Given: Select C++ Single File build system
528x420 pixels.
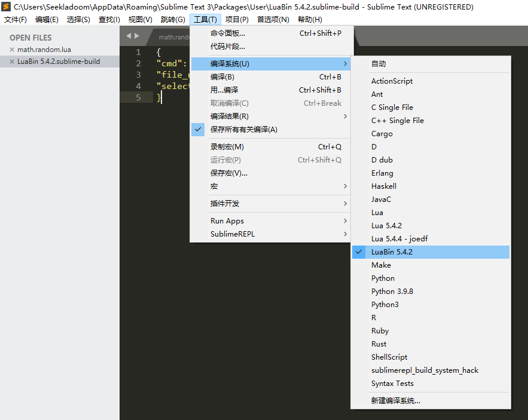Looking at the screenshot, I should click(x=431, y=121).
